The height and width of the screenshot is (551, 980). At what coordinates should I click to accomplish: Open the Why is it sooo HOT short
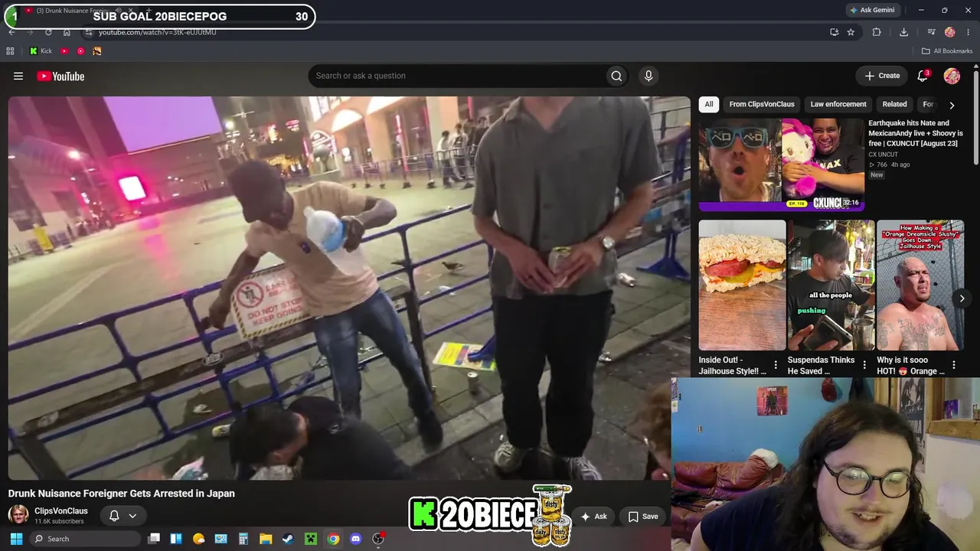[x=920, y=285]
